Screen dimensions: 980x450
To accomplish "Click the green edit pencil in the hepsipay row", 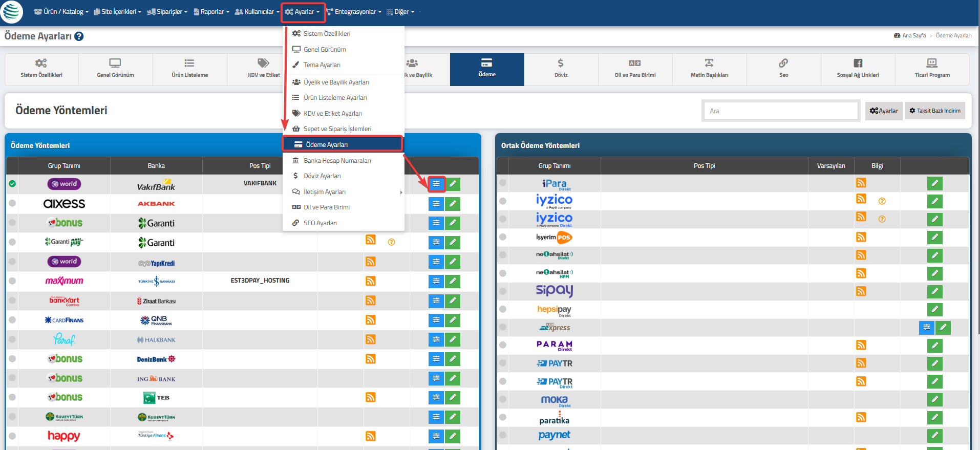I will pos(935,309).
